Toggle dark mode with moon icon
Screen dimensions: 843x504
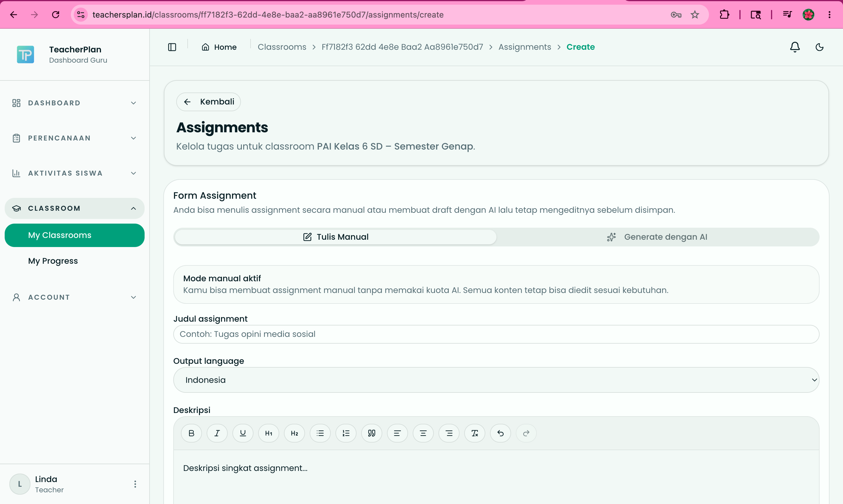pos(819,47)
